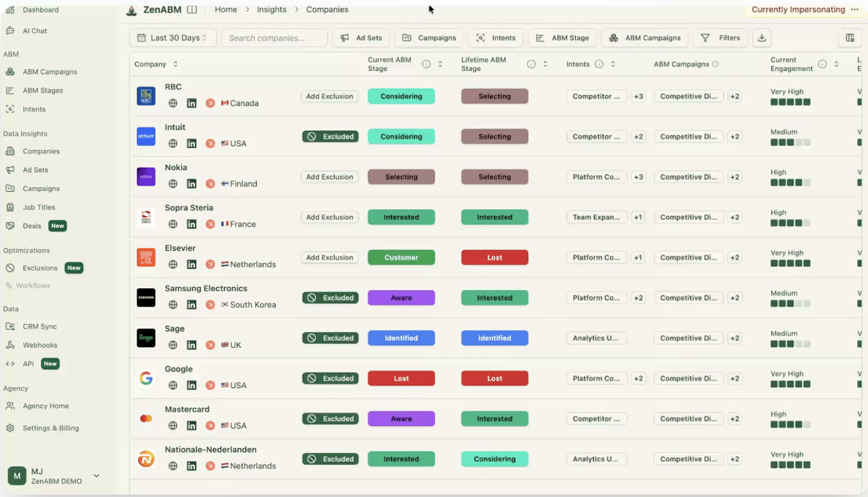This screenshot has width=868, height=497.
Task: Open the Filters button
Action: [x=720, y=38]
